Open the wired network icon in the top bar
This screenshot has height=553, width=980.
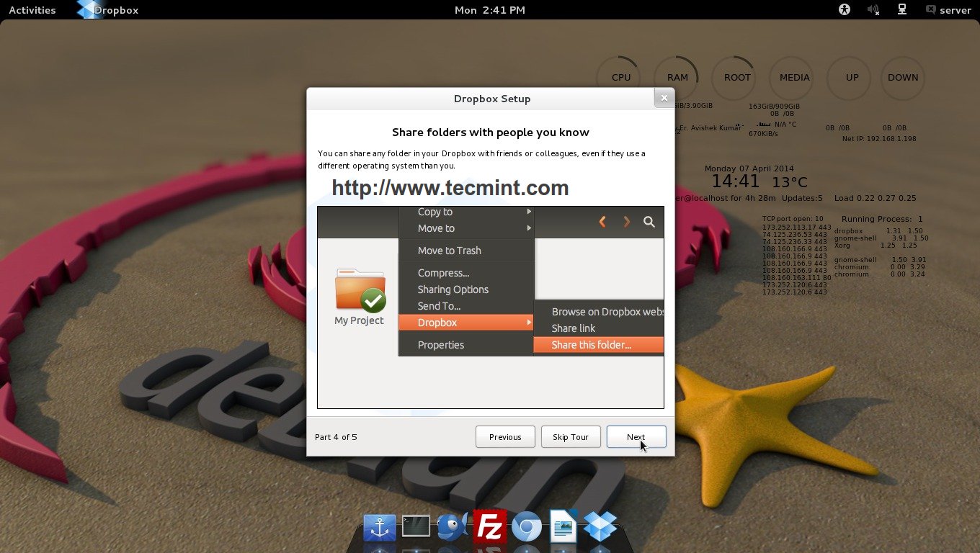901,9
